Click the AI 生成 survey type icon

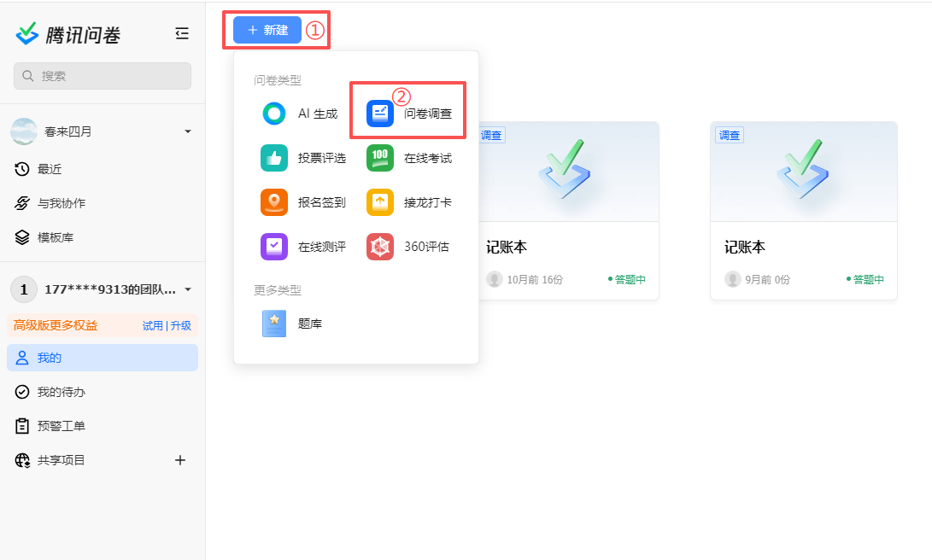(274, 114)
